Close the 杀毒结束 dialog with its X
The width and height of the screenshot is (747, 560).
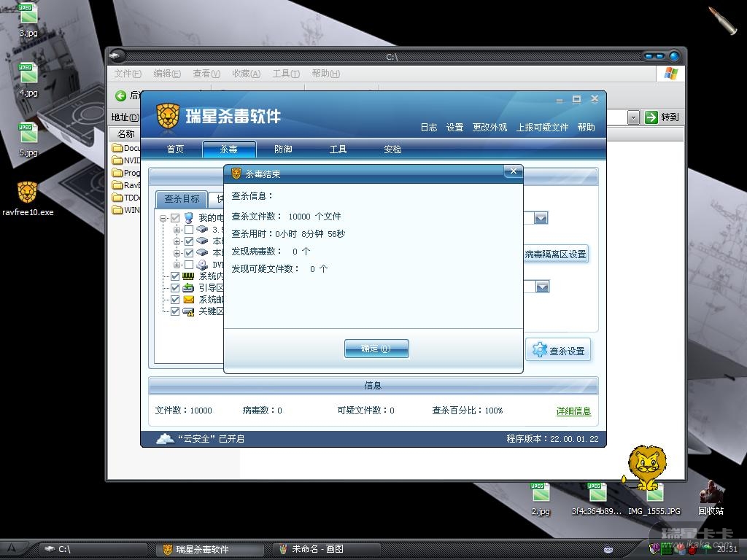(513, 171)
